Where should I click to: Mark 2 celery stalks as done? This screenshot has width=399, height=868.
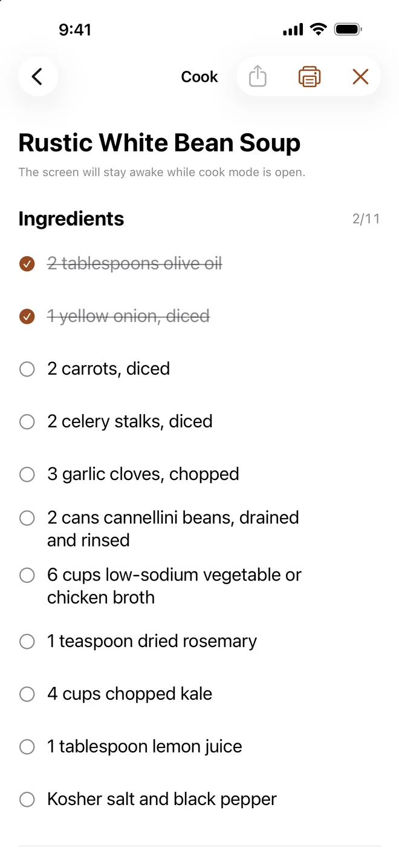27,422
